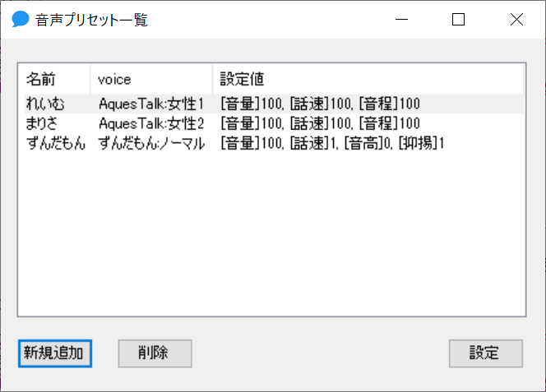Maximize the 音声プリセット一覧 window
The image size is (546, 392).
click(x=458, y=20)
